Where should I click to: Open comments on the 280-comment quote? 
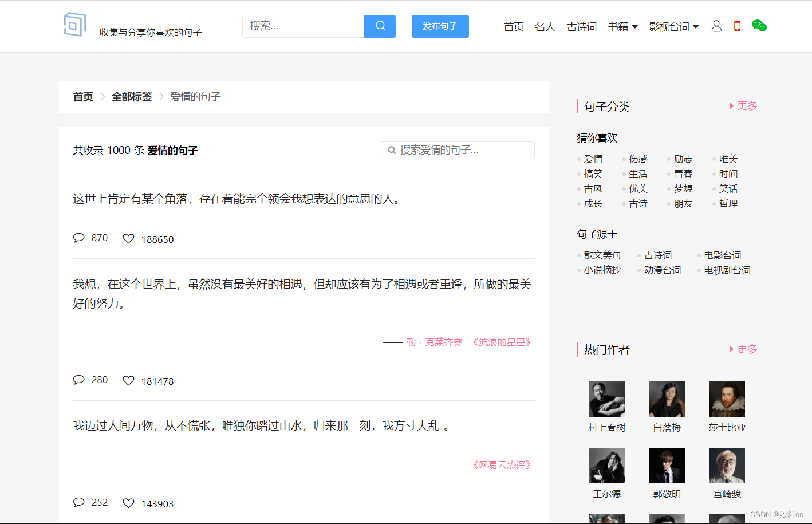click(79, 380)
